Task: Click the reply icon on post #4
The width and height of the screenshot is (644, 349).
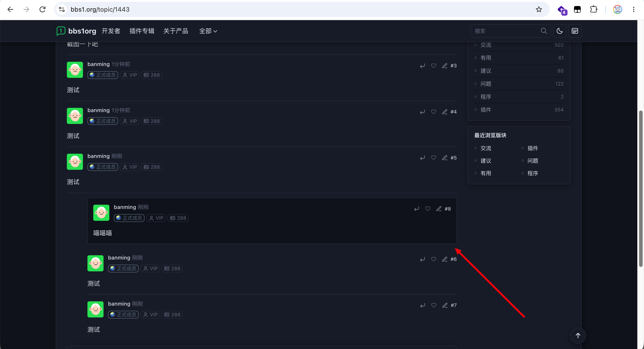Action: (422, 112)
